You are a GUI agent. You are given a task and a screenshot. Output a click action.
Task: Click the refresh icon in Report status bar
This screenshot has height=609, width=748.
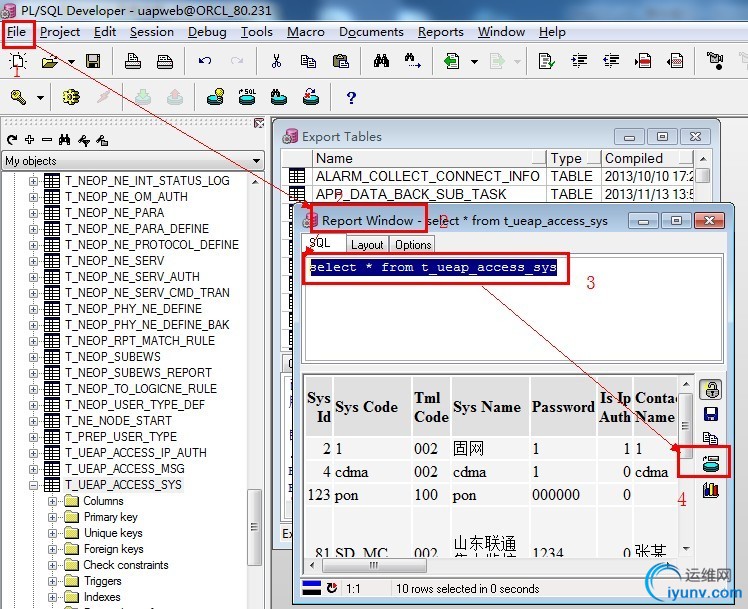pos(332,588)
